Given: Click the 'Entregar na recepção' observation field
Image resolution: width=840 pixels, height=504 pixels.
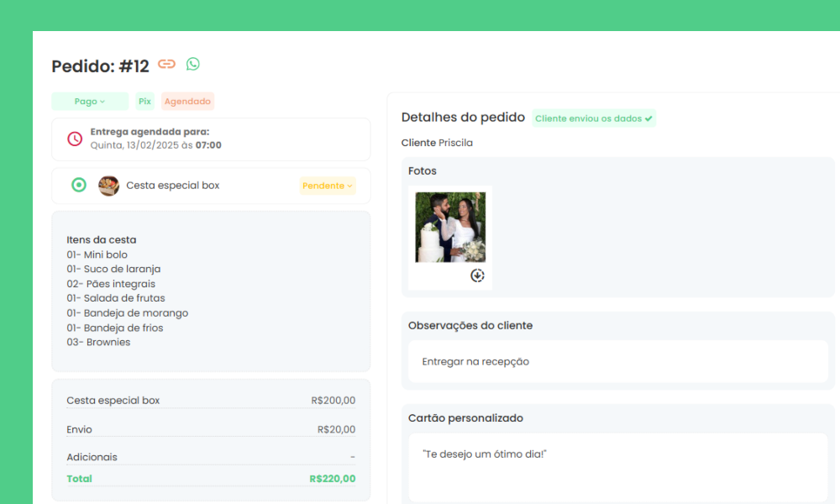Looking at the screenshot, I should (x=617, y=361).
